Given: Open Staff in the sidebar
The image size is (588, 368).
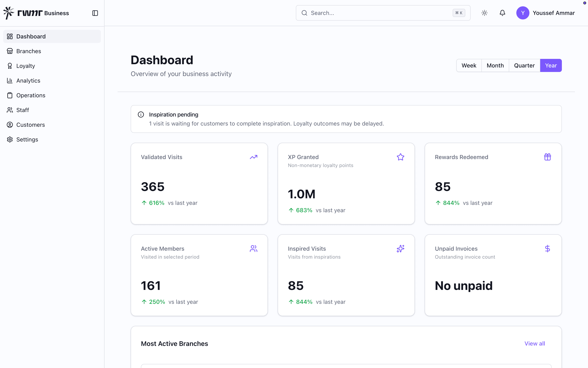Looking at the screenshot, I should coord(52,110).
